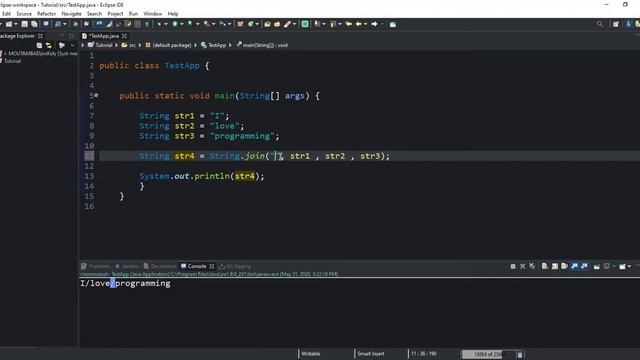Click the green Run button icon

pyautogui.click(x=175, y=24)
